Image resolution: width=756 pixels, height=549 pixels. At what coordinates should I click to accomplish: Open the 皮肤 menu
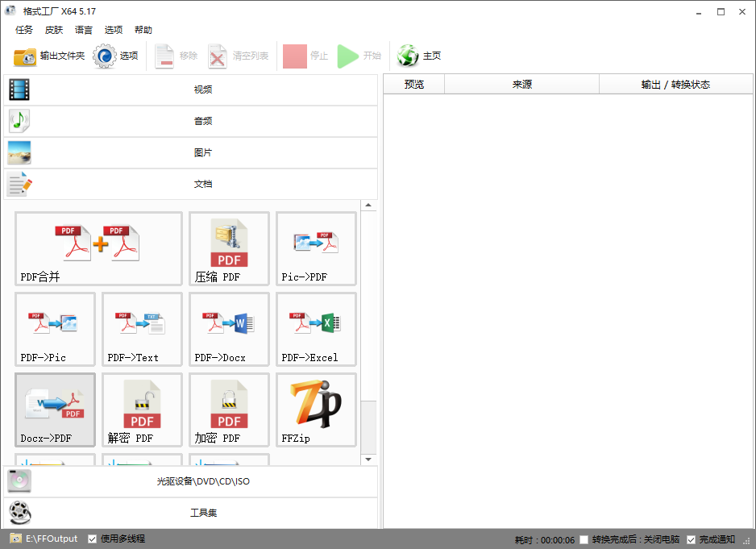click(x=54, y=30)
